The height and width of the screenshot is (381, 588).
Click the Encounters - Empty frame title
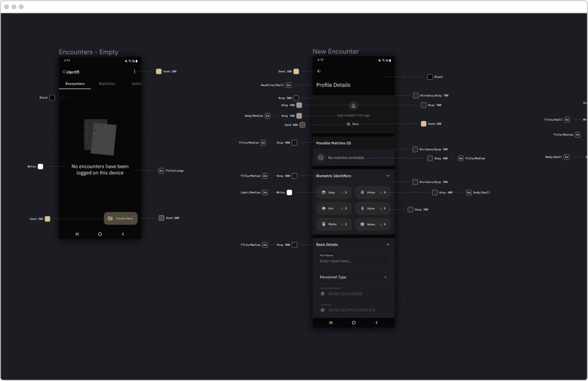pos(88,52)
